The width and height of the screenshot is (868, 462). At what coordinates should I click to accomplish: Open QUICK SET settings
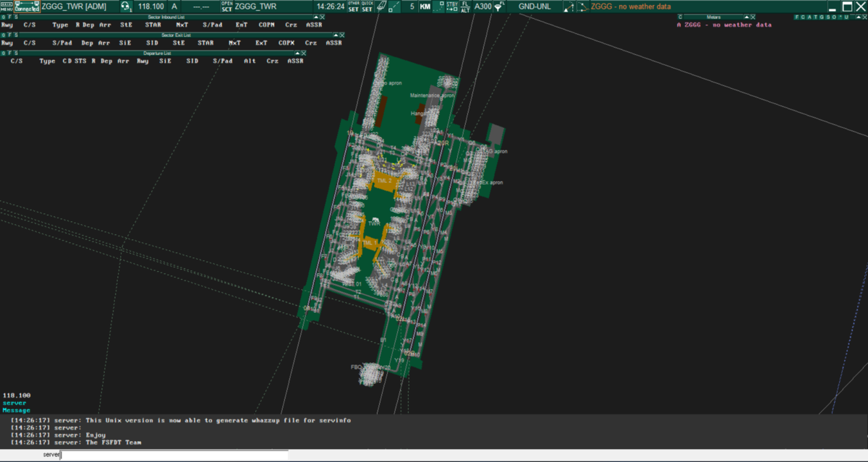point(367,7)
